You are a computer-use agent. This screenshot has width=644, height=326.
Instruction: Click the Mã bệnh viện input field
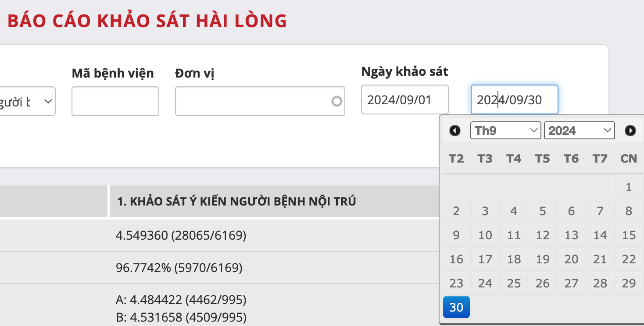(x=115, y=101)
